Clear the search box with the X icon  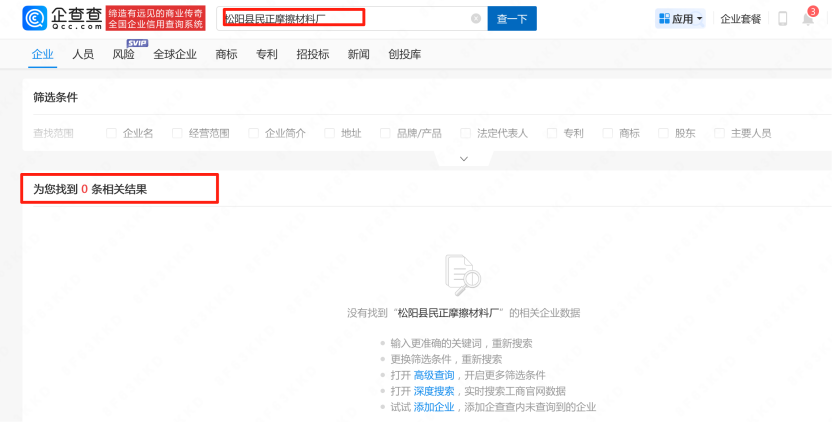pyautogui.click(x=476, y=19)
